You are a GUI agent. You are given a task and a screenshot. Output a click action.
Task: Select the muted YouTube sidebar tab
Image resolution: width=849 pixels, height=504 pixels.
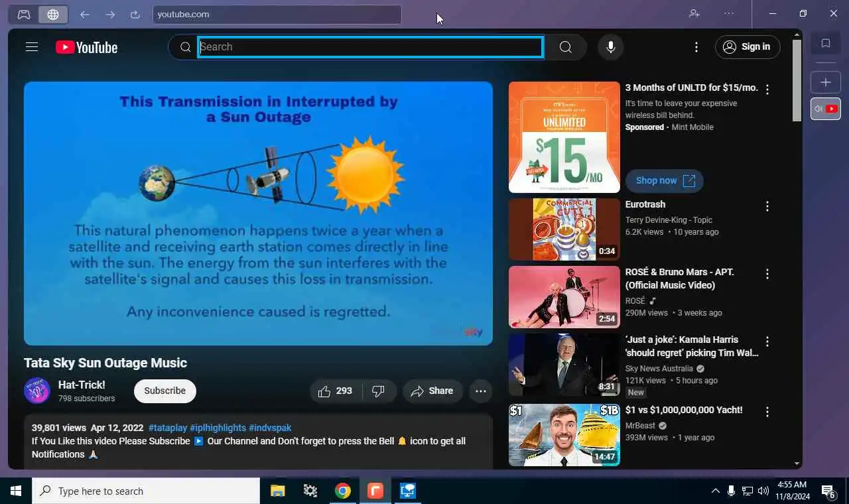tap(826, 109)
